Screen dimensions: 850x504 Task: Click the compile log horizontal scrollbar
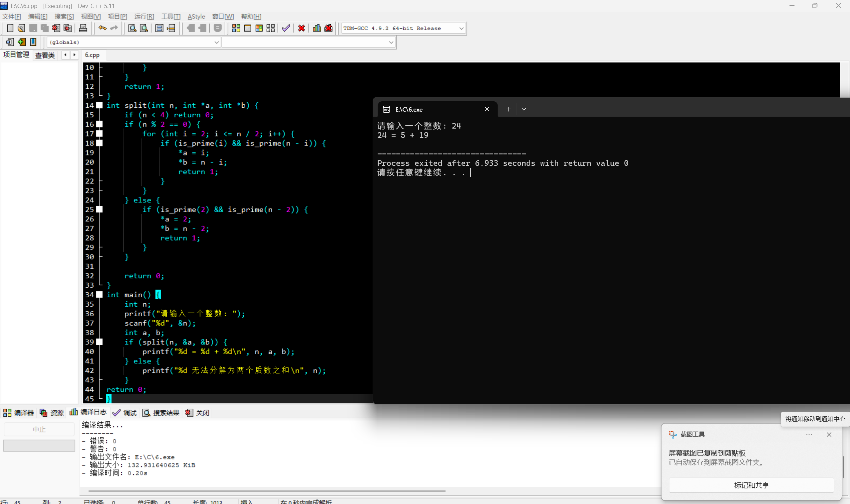click(267, 491)
